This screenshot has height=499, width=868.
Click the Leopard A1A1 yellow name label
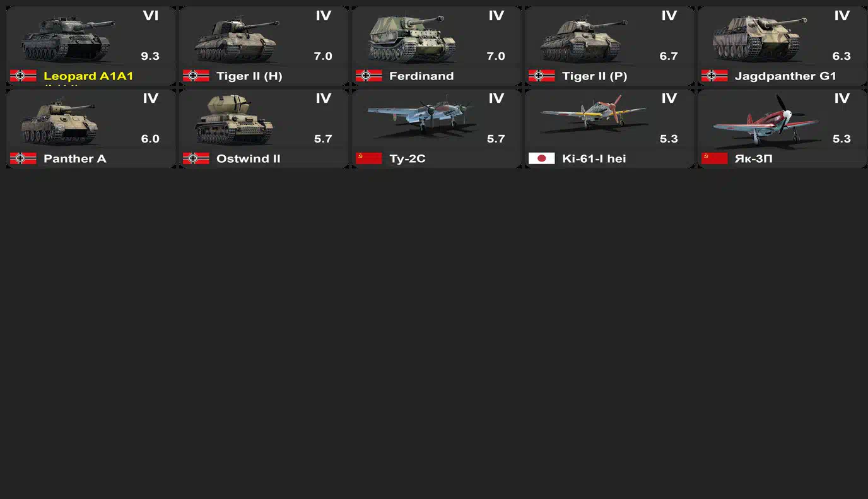pyautogui.click(x=88, y=76)
